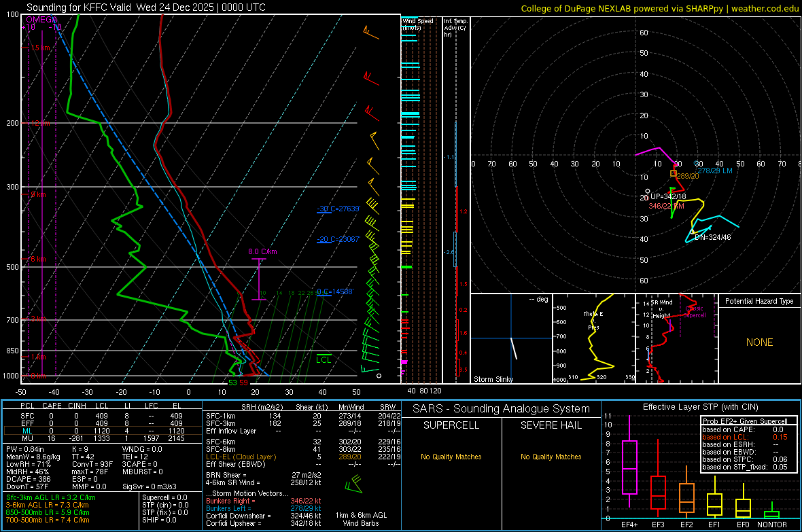Click the orange square marker on the hodograph
The height and width of the screenshot is (532, 802).
[x=674, y=173]
